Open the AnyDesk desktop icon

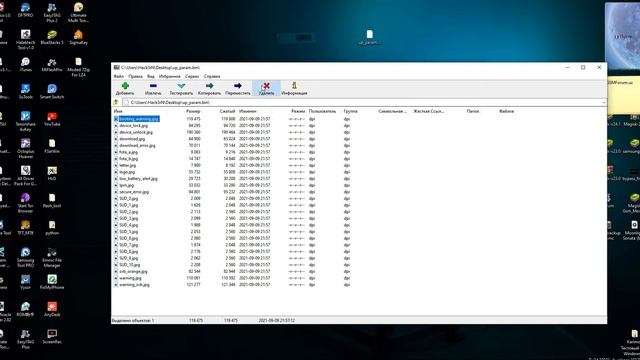coord(52,309)
